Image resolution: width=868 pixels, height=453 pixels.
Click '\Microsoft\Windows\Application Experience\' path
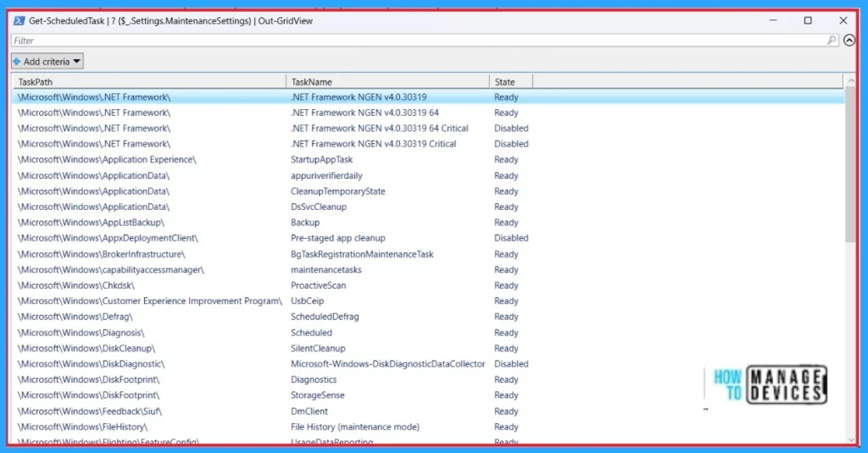pos(107,159)
